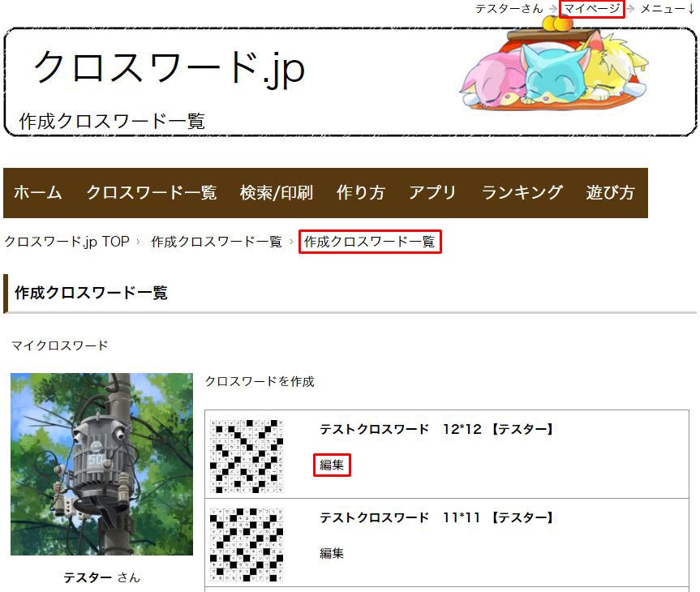Click テスターさん username at top
The width and height of the screenshot is (700, 592).
click(509, 8)
